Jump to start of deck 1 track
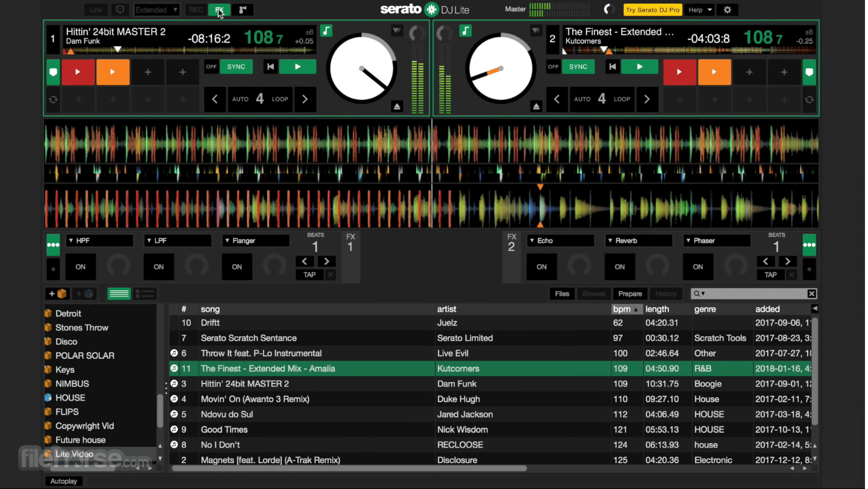 pos(270,67)
